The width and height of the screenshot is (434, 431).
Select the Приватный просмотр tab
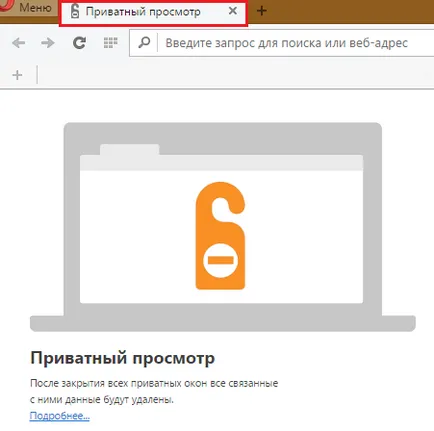pyautogui.click(x=153, y=13)
